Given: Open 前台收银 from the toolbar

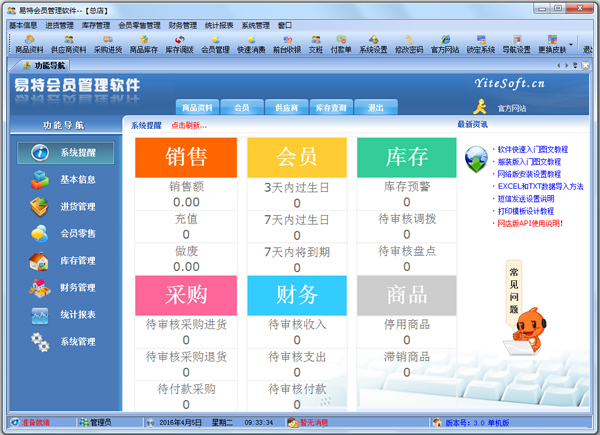Looking at the screenshot, I should pos(287,44).
